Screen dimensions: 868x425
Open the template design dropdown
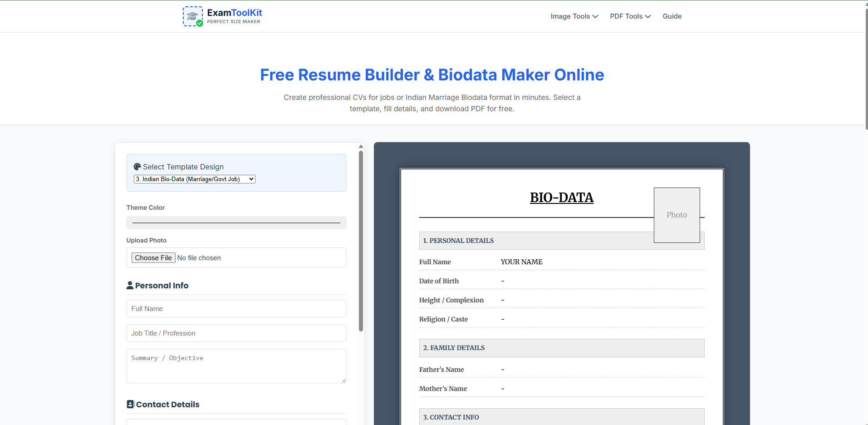tap(194, 179)
